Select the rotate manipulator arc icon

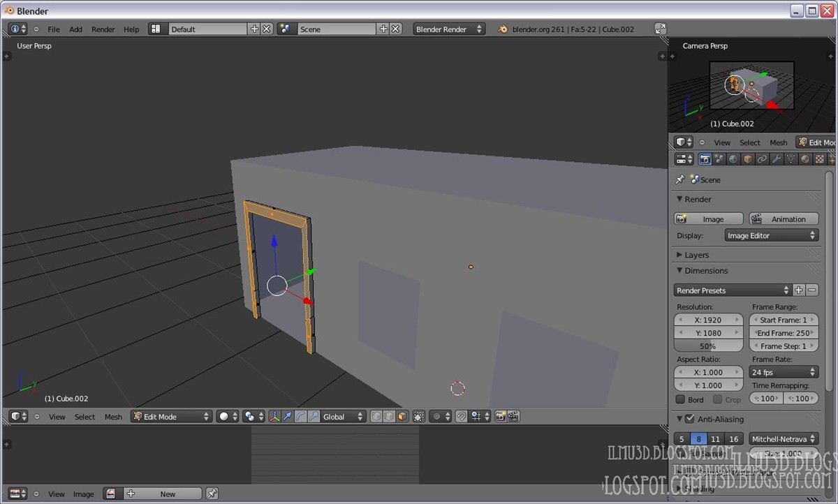300,417
